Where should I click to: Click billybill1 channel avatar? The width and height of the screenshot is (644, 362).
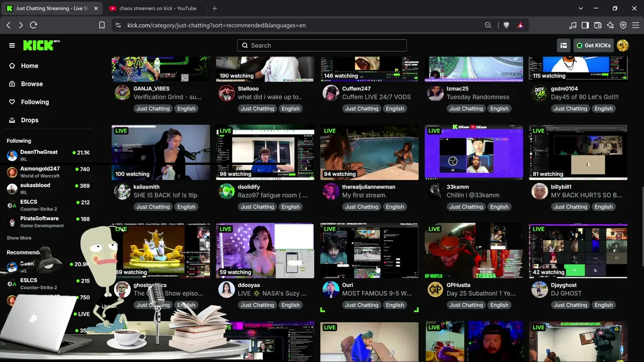coord(540,191)
